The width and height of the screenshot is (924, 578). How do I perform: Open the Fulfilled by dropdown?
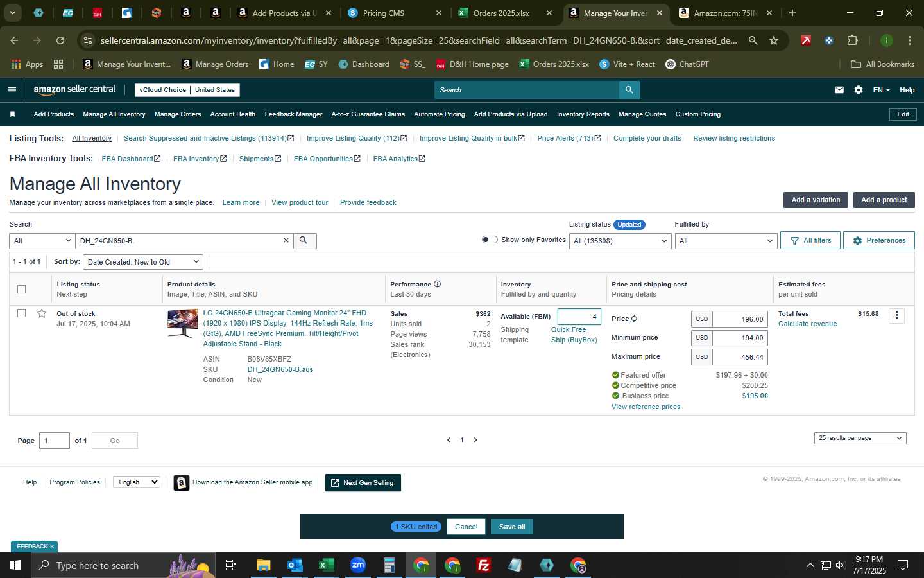(726, 241)
